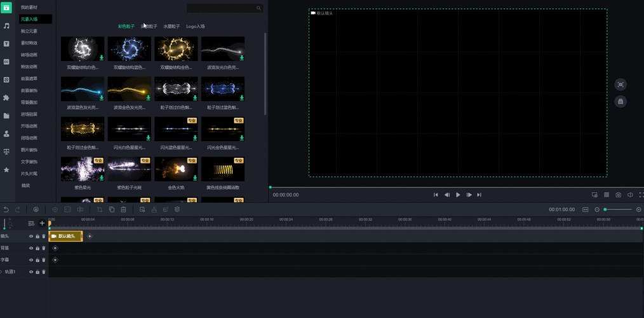Play the preview
This screenshot has width=644, height=318.
click(458, 195)
